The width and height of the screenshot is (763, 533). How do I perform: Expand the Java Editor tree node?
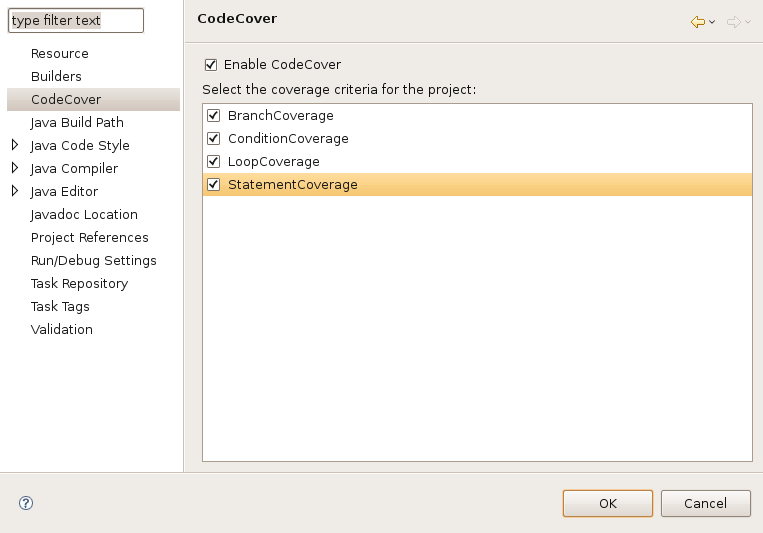point(15,191)
